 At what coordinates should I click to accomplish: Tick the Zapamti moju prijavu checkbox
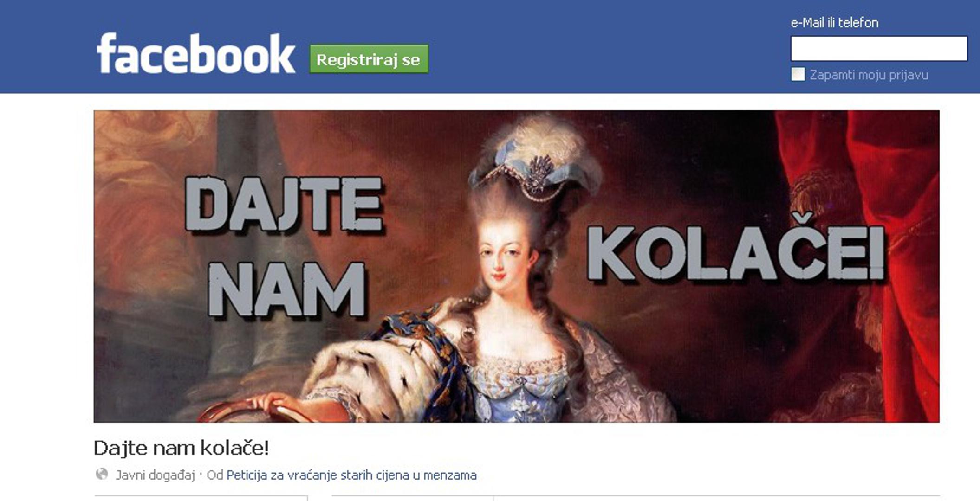[798, 74]
